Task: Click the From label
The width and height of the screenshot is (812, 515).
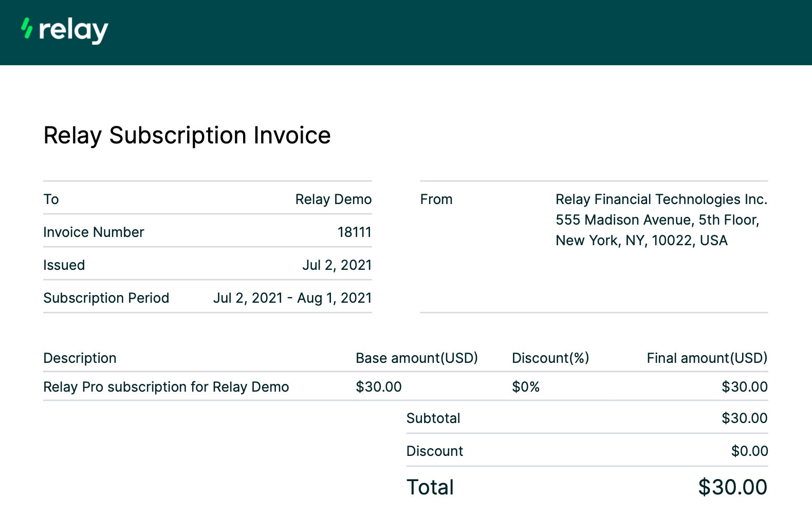Action: (x=436, y=199)
